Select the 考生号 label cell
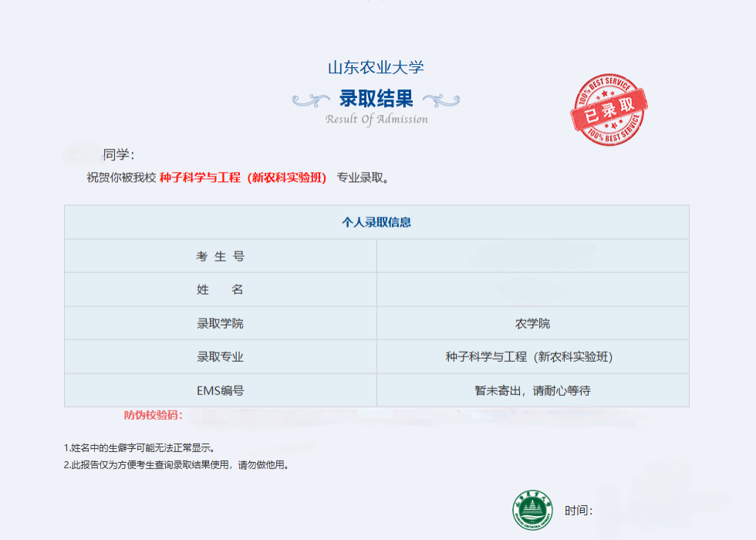 [x=220, y=256]
